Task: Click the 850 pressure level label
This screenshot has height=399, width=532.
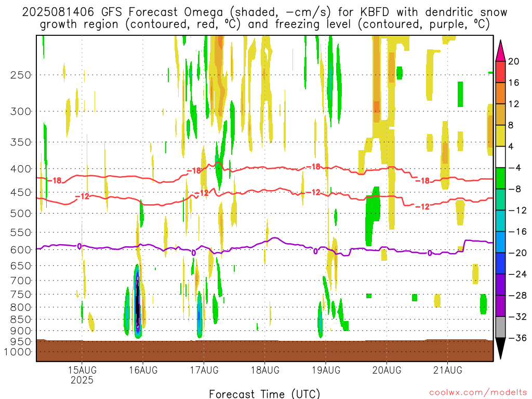Action: pyautogui.click(x=21, y=320)
